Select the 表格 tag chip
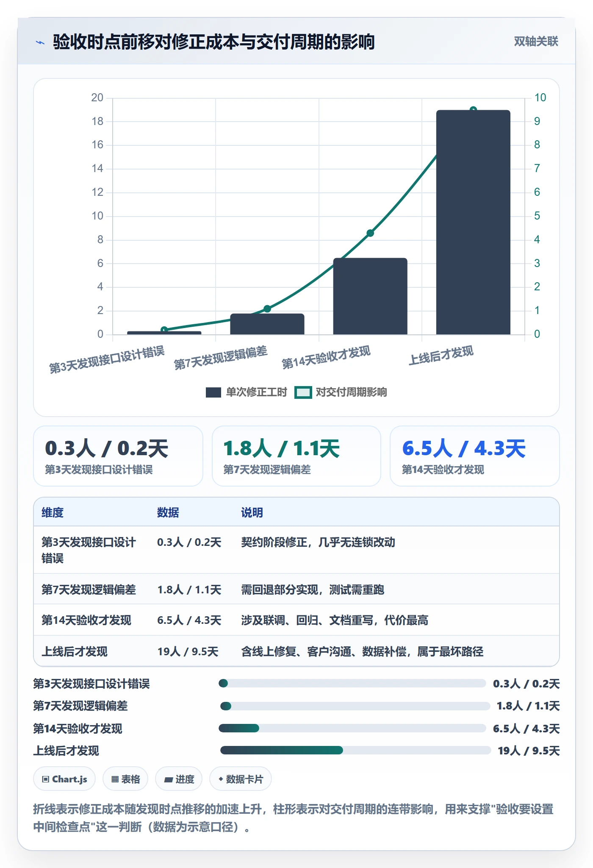Screen dimensions: 593x868 (125, 779)
